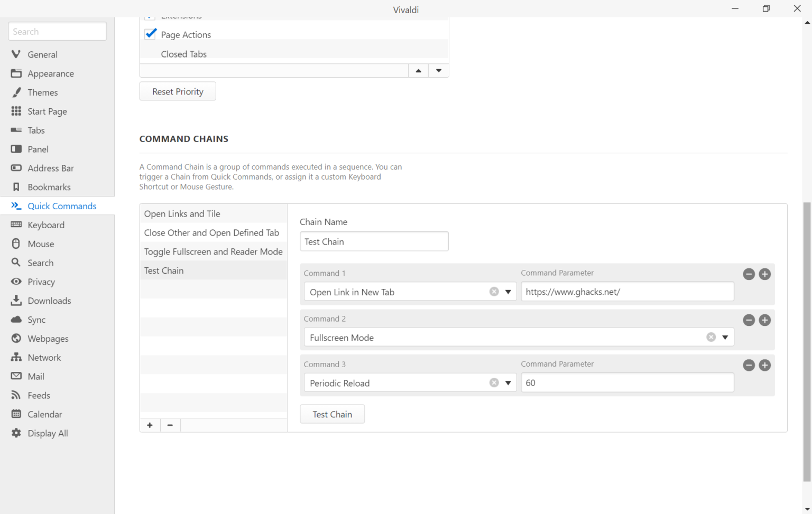Switch to Quick Commands settings
This screenshot has width=812, height=514.
point(62,206)
